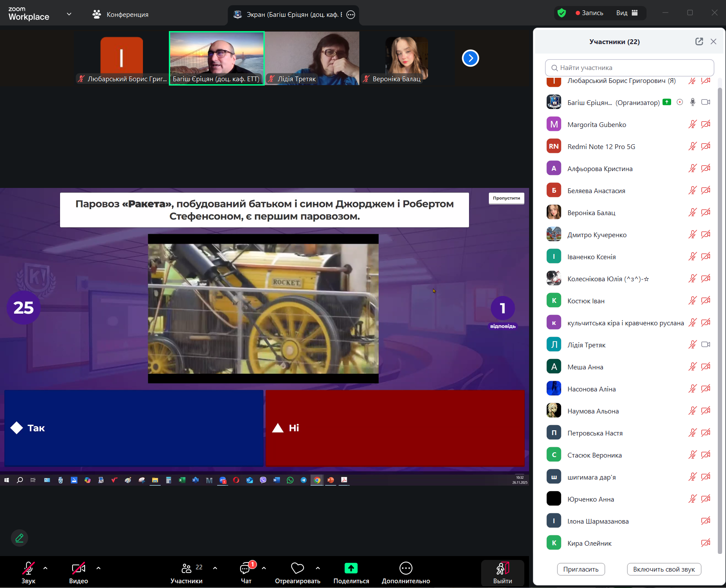Open the annotation pencil tool
The width and height of the screenshot is (726, 588).
(x=19, y=538)
